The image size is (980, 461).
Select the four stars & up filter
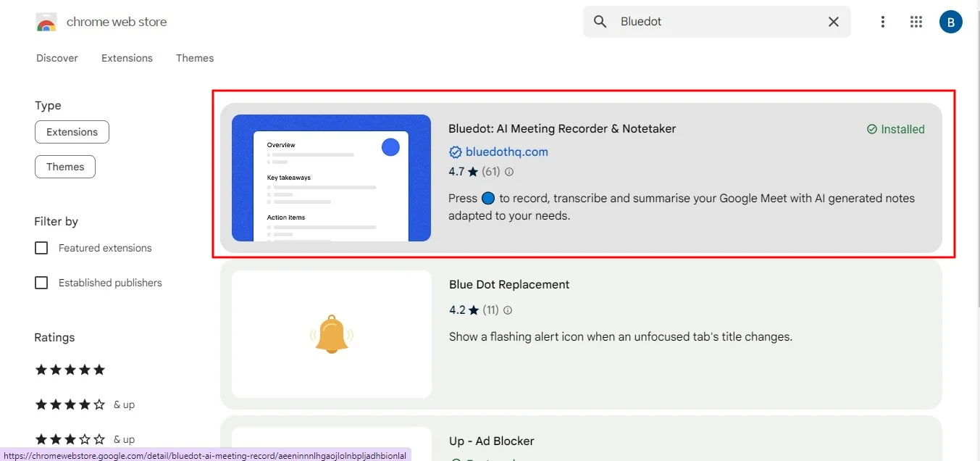(x=85, y=404)
